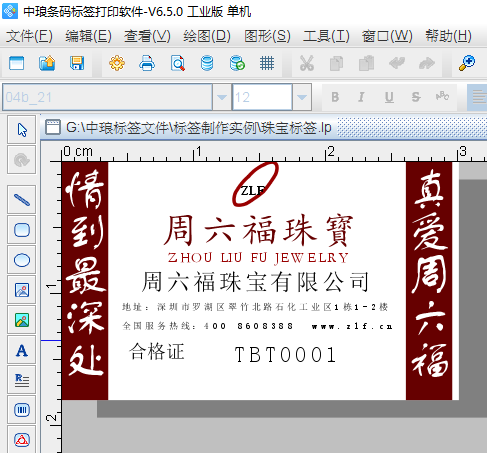Image resolution: width=487 pixels, height=453 pixels.
Task: Open the font name dropdown arrow
Action: [x=222, y=97]
